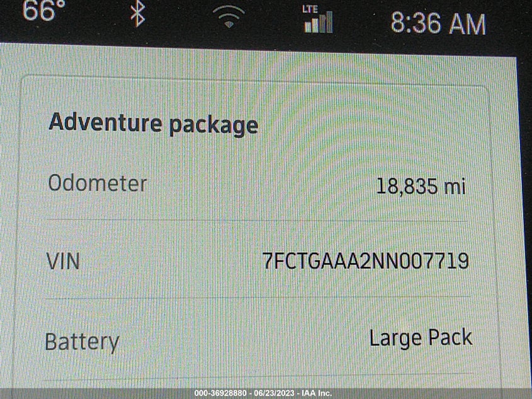Click the IAA Inc. watermark text
The image size is (532, 399).
click(316, 393)
